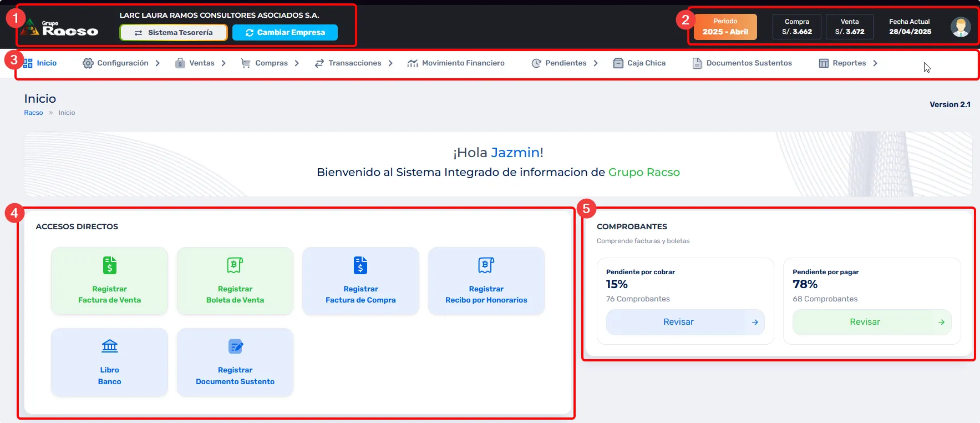Open the user profile avatar
980x423 pixels.
pos(960,27)
